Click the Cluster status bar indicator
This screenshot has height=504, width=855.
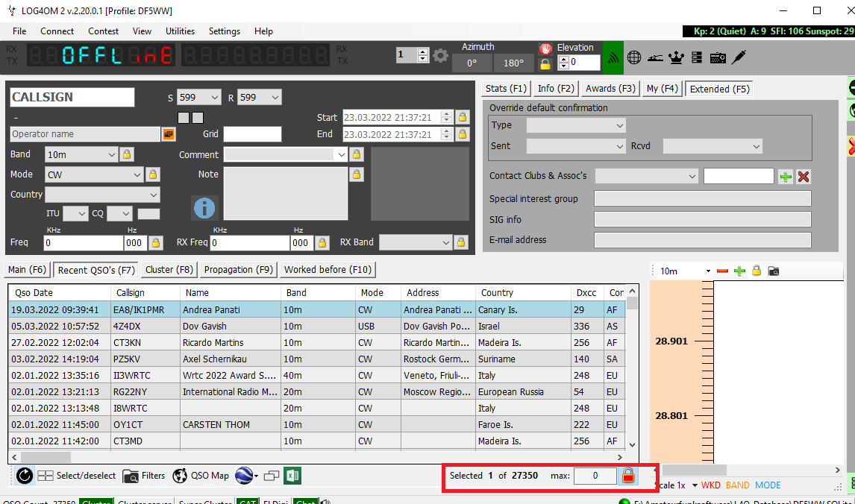pos(96,501)
